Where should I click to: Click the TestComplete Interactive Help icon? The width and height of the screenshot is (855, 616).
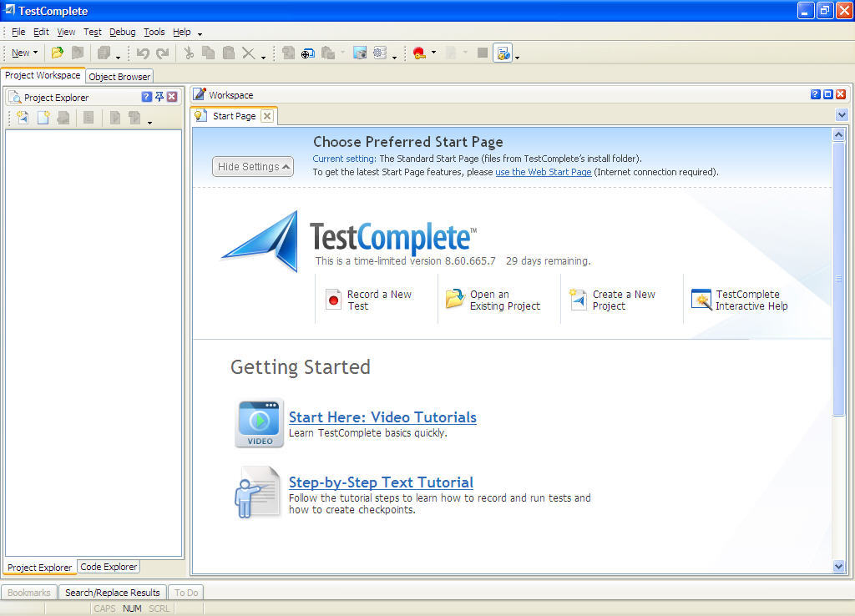click(701, 300)
